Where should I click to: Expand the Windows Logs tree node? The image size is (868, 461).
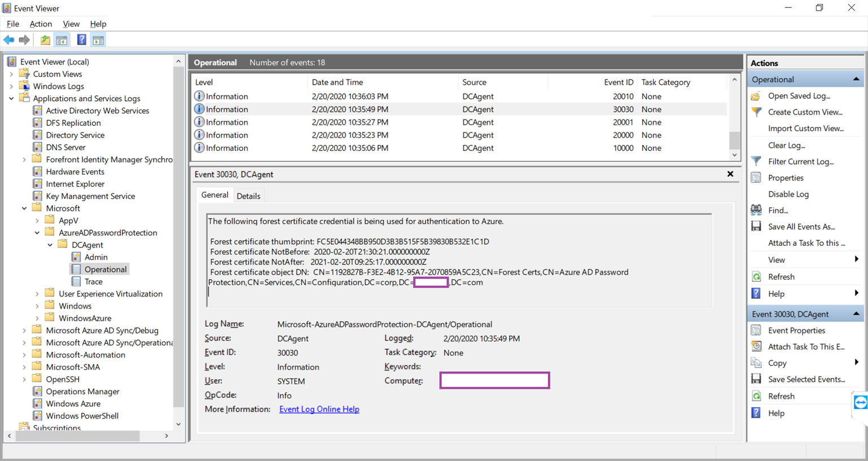(11, 86)
